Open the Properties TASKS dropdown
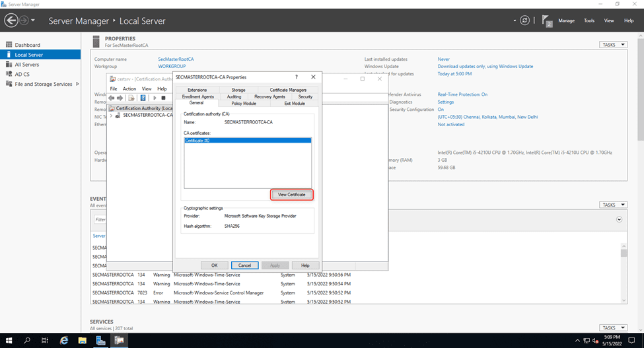This screenshot has height=348, width=644. click(x=613, y=45)
